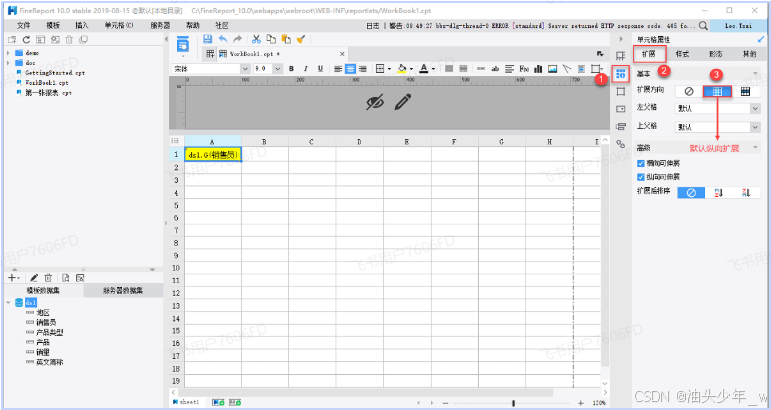The width and height of the screenshot is (771, 410).
Task: Add a dataset with the plus button
Action: pyautogui.click(x=13, y=278)
